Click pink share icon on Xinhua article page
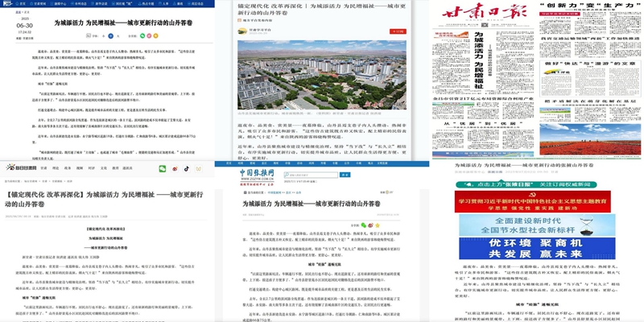The image size is (644, 322). (149, 35)
